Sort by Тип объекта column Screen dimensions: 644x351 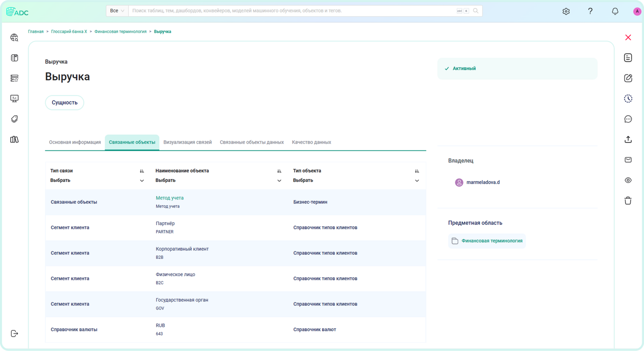[x=417, y=171]
